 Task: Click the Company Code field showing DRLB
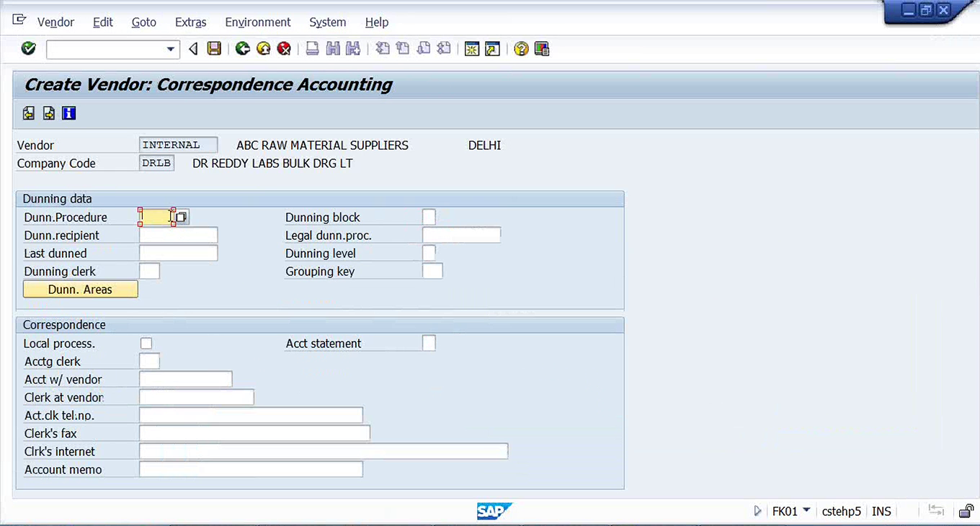coord(156,163)
